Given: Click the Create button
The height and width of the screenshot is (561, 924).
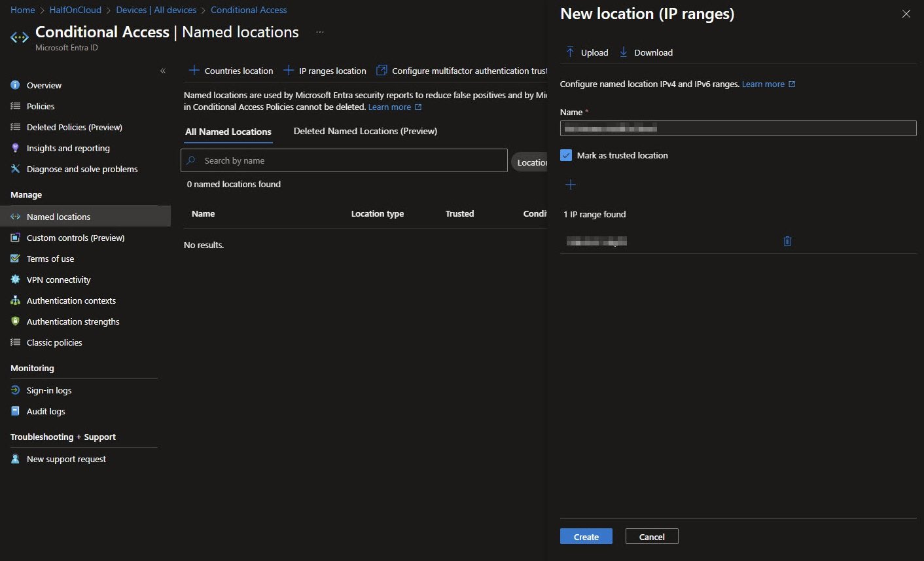Looking at the screenshot, I should [586, 537].
